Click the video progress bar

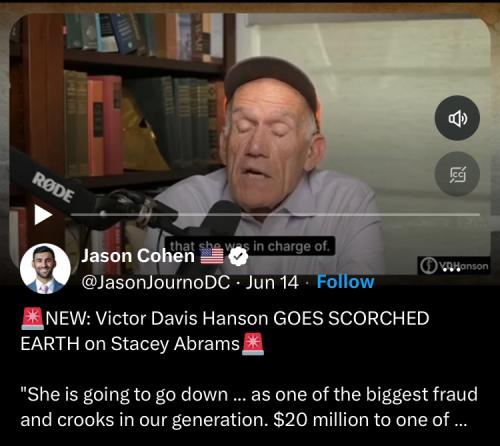pos(275,214)
